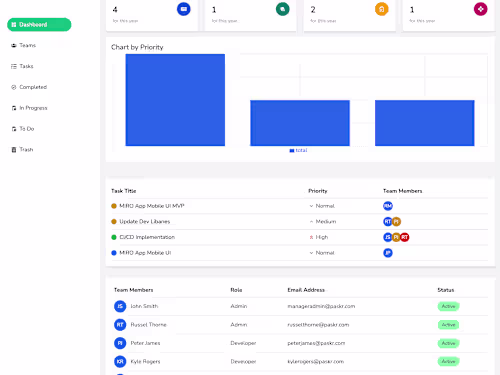Click the Trash bin icon in sidebar
This screenshot has height=375, width=500.
tap(14, 150)
